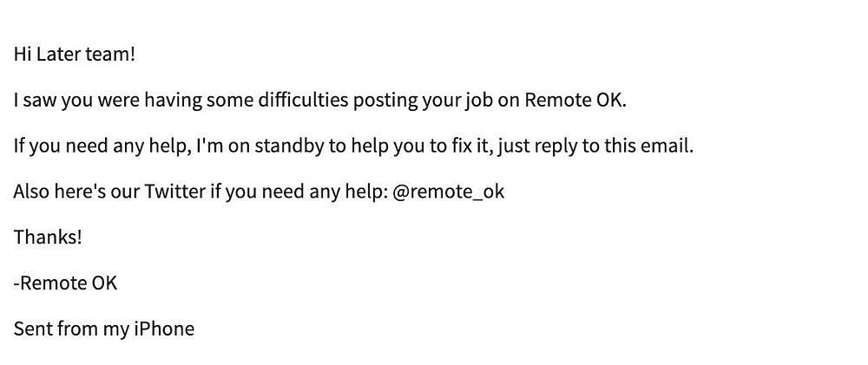
Task: Click the word "Twitter"
Action: pyautogui.click(x=175, y=192)
